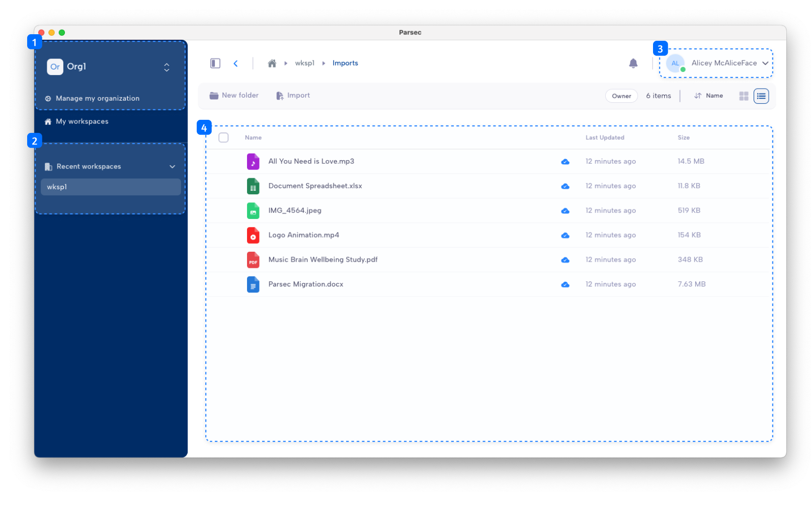Click the Import button
The width and height of the screenshot is (812, 521).
pos(293,96)
